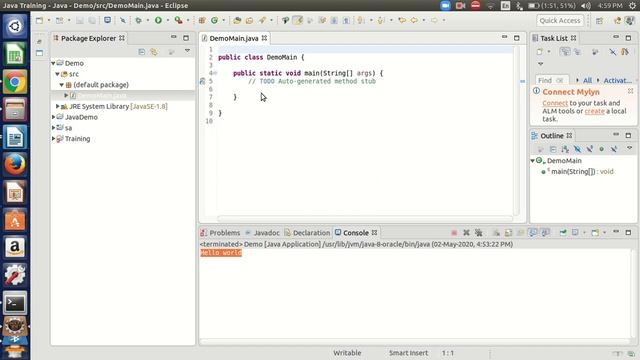Open Package Explorer view menu triangle
Viewport: 640px width, 360px height.
(x=187, y=51)
